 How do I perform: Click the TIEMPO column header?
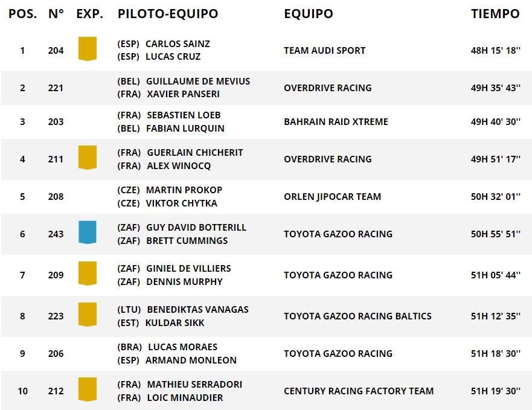[x=495, y=13]
